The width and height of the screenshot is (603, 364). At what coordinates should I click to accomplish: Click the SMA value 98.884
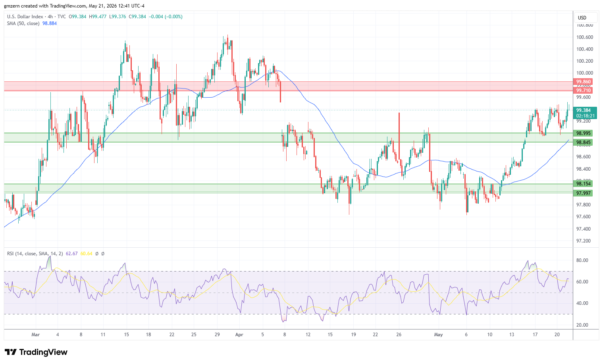pos(50,23)
